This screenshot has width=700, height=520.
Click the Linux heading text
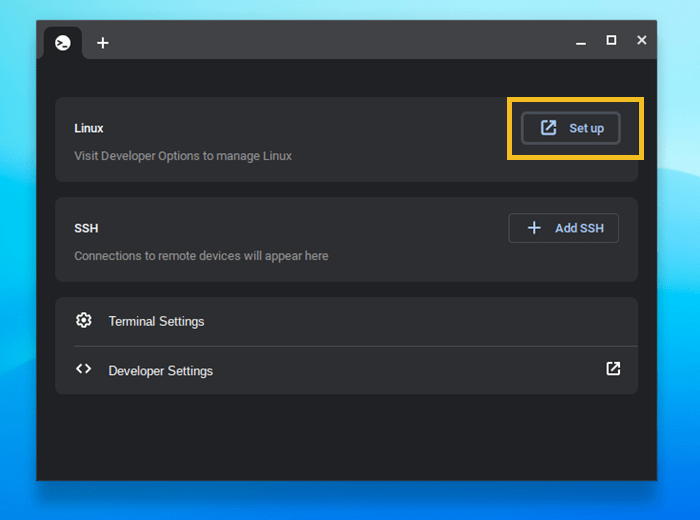click(89, 129)
